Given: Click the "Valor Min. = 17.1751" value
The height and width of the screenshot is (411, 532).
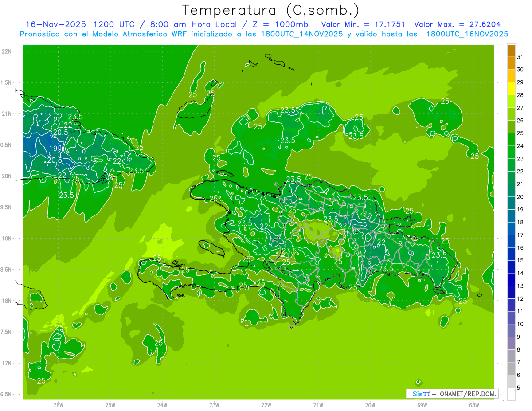Looking at the screenshot, I should coord(363,24).
